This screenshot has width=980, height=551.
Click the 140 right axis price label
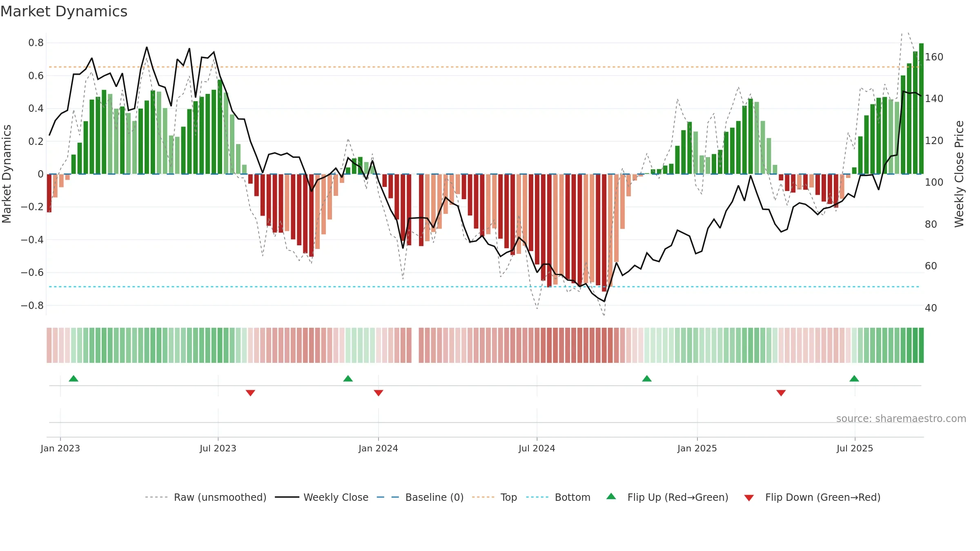pos(934,99)
